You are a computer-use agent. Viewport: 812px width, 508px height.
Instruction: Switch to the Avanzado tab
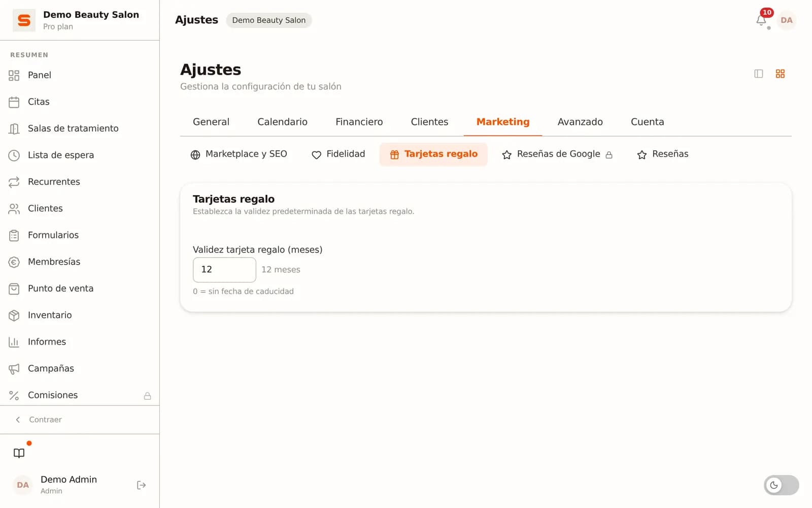(x=580, y=122)
